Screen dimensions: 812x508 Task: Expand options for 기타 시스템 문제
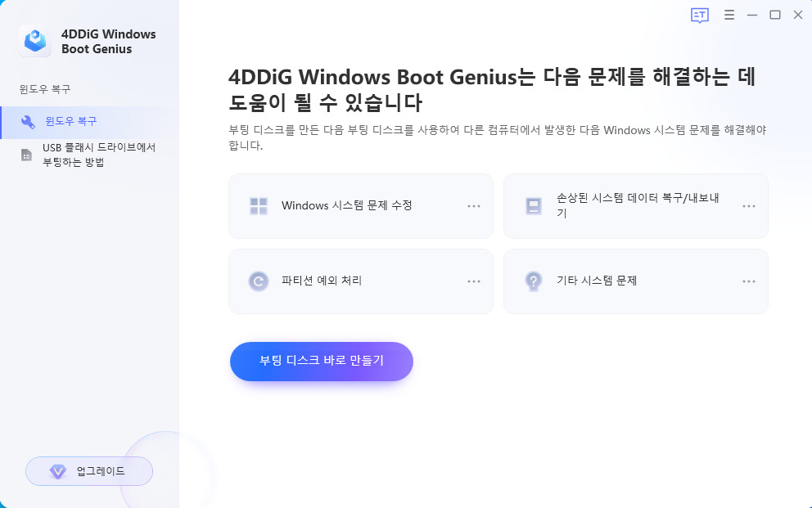pos(748,281)
